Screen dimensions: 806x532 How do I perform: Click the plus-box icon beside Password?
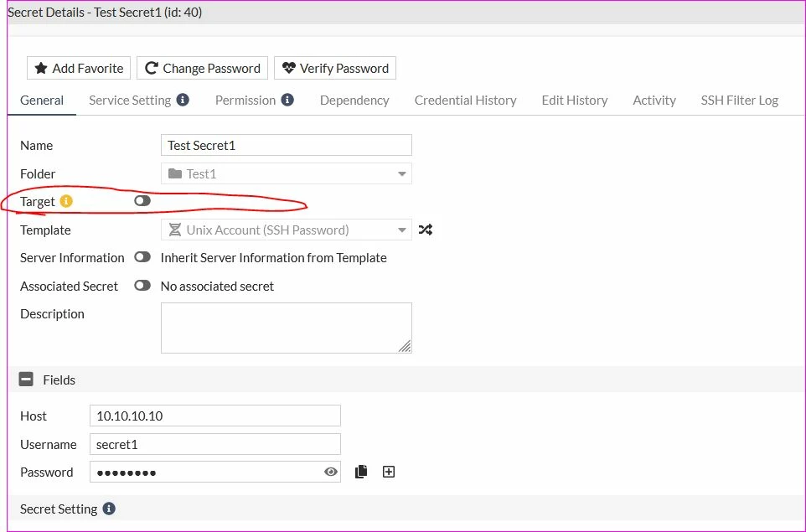(389, 472)
